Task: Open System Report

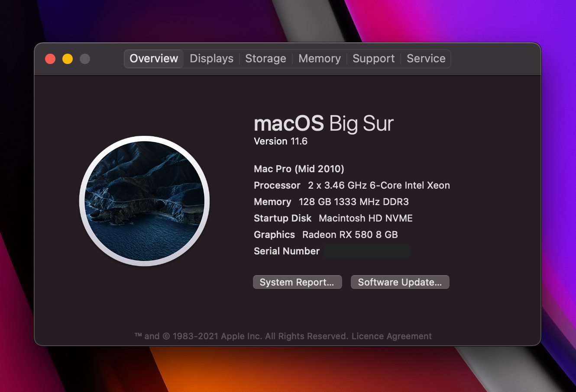Action: (x=297, y=282)
